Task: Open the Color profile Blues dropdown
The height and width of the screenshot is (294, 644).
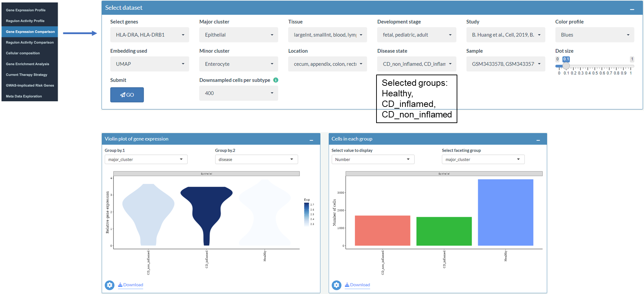Action: 594,35
